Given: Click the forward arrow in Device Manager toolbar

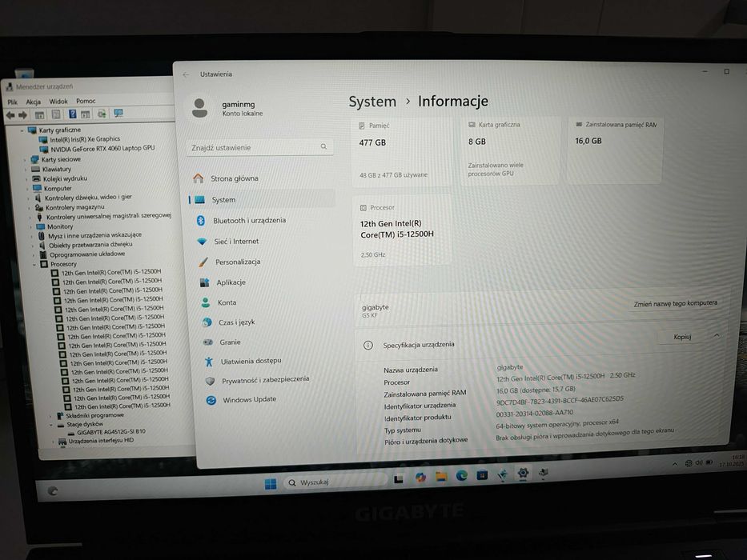Looking at the screenshot, I should [23, 114].
